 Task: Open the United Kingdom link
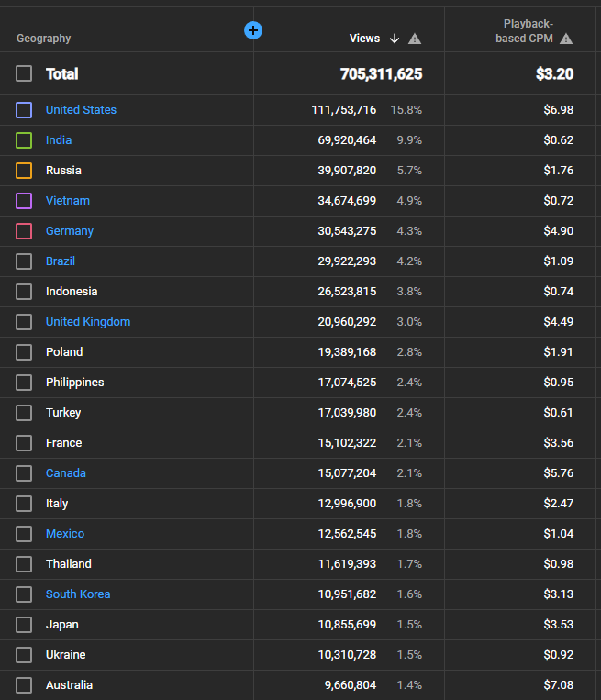coord(88,322)
